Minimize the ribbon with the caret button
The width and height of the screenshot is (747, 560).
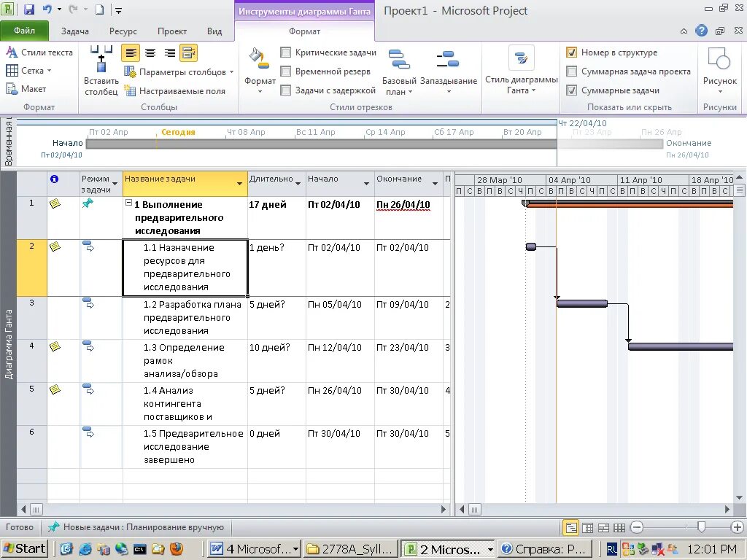pyautogui.click(x=684, y=31)
